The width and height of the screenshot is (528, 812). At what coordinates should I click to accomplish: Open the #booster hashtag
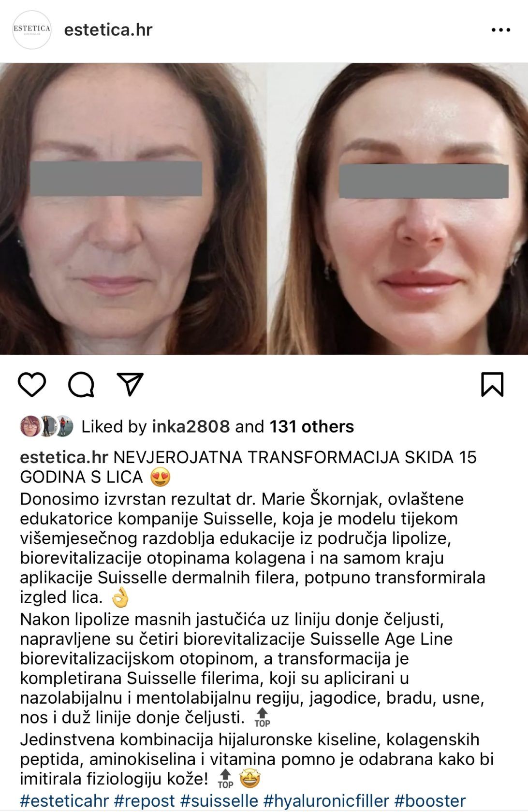(x=430, y=801)
